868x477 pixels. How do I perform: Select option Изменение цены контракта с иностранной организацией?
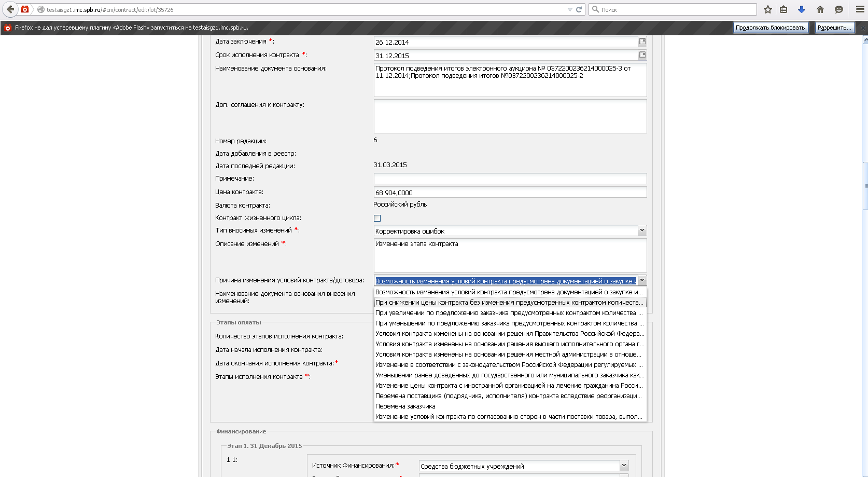pyautogui.click(x=510, y=386)
